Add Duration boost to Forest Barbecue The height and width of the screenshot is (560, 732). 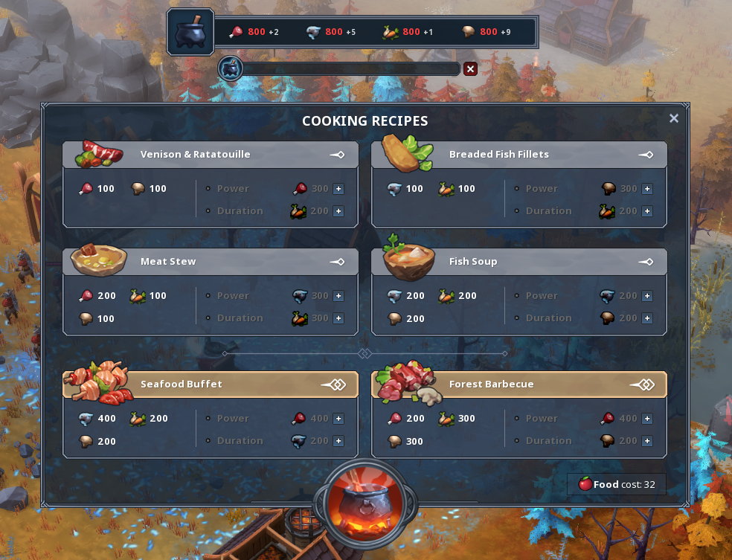click(x=647, y=441)
